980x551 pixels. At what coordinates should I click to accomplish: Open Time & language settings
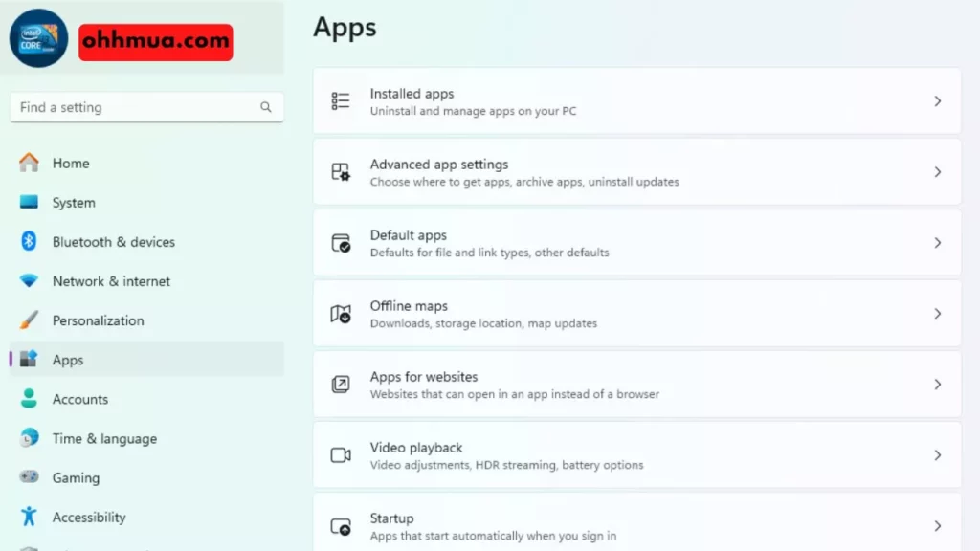(x=104, y=438)
